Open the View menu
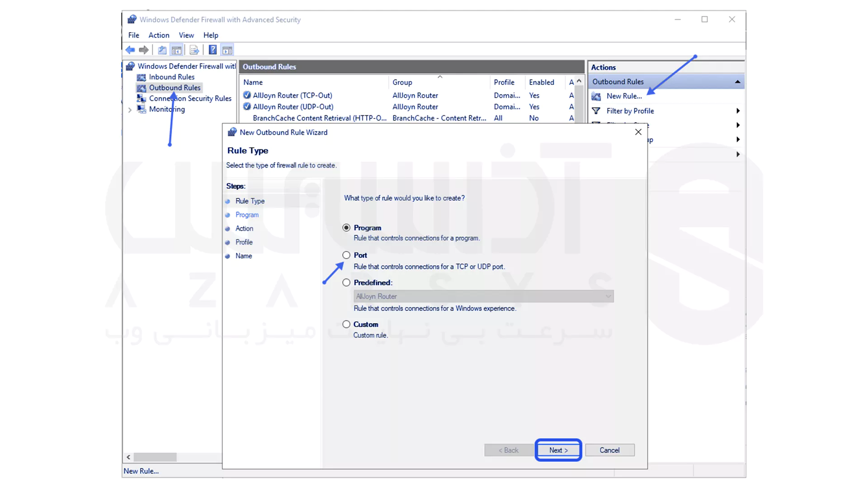Screen dimensions: 868x488 point(186,35)
